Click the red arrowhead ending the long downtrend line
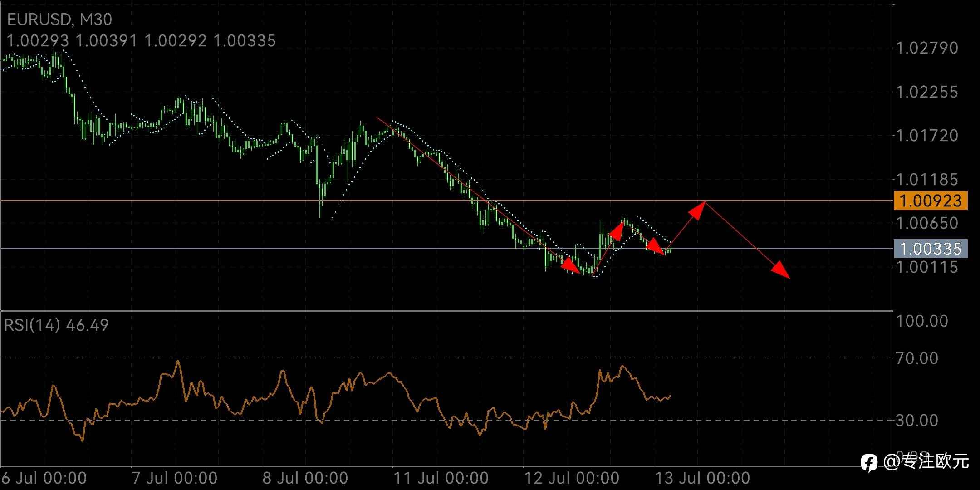Image resolution: width=980 pixels, height=490 pixels. (x=570, y=265)
